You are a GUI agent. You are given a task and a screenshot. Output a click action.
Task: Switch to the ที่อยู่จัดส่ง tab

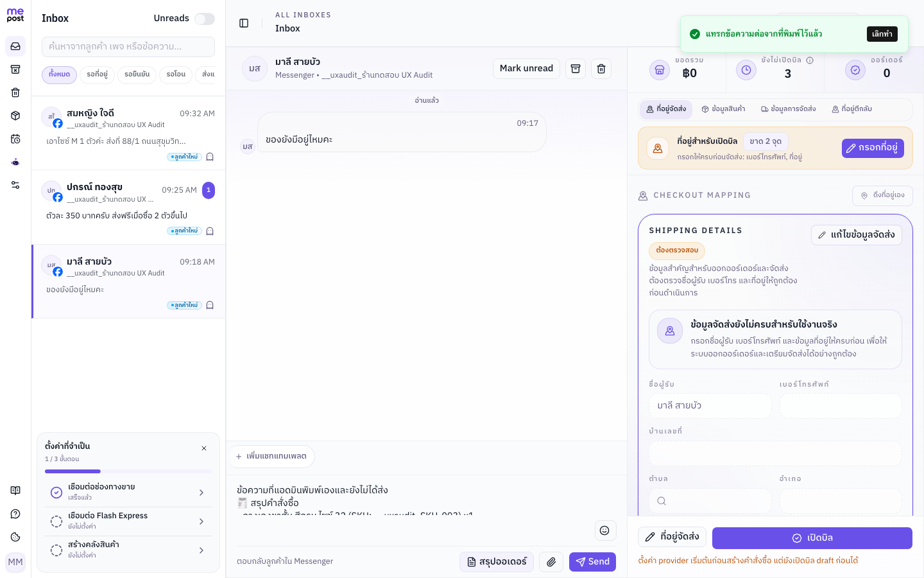point(666,109)
